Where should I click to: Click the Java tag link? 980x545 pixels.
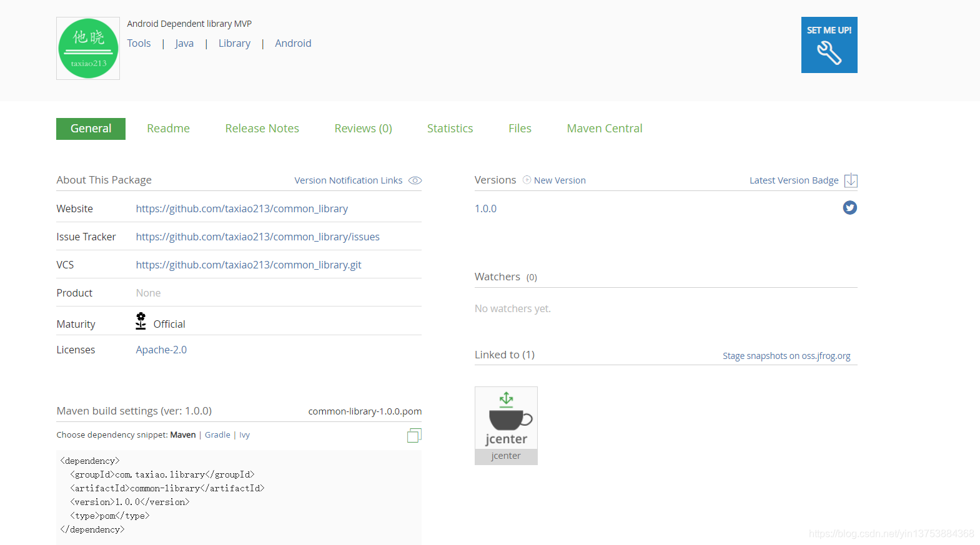184,43
